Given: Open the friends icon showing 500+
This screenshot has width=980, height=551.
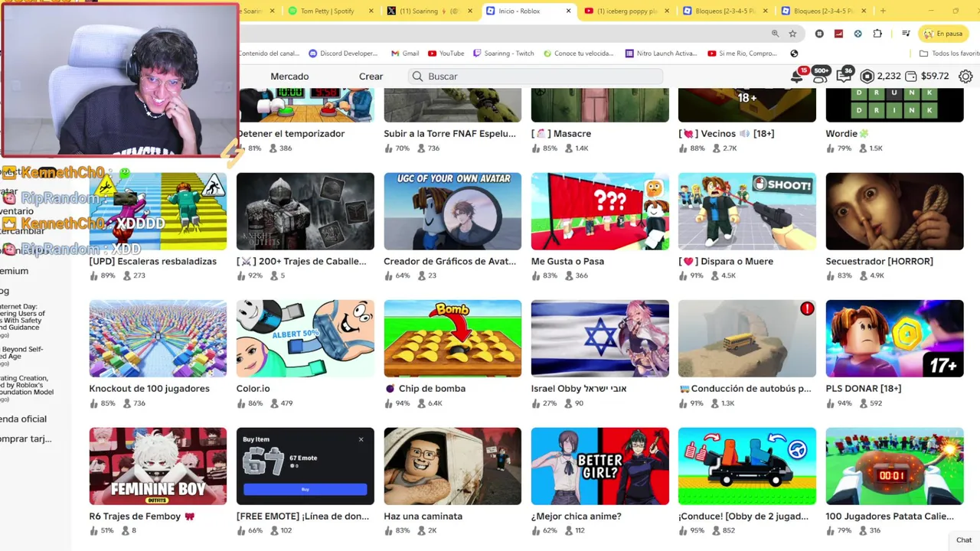Looking at the screenshot, I should click(x=820, y=76).
